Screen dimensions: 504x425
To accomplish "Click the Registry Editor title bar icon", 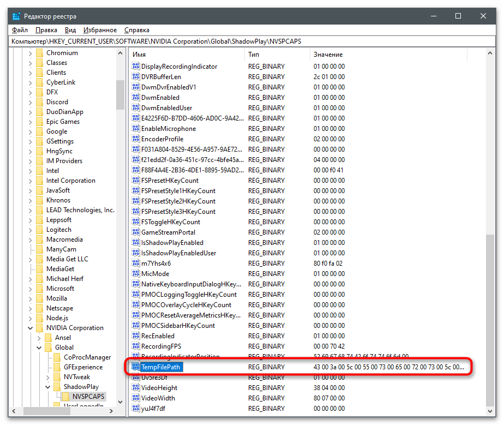I will [16, 16].
